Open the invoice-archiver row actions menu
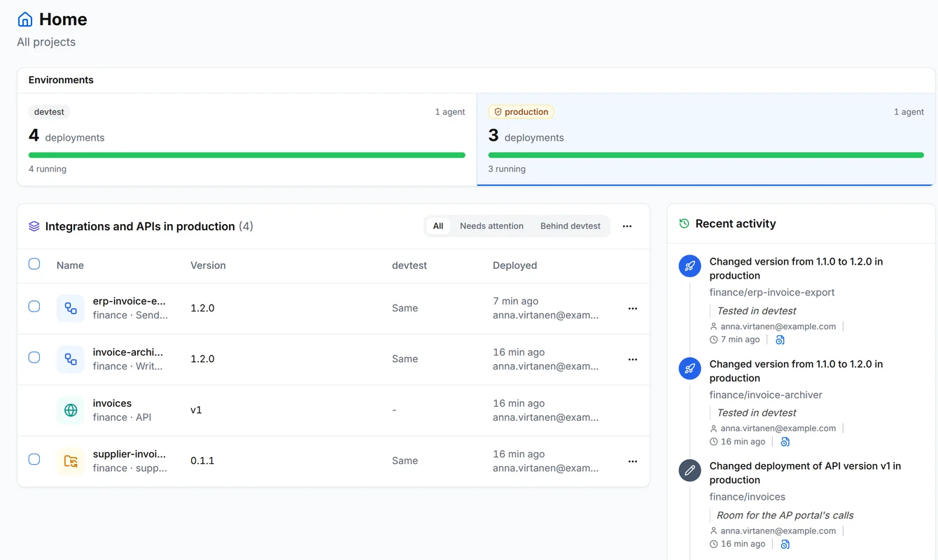 point(633,360)
